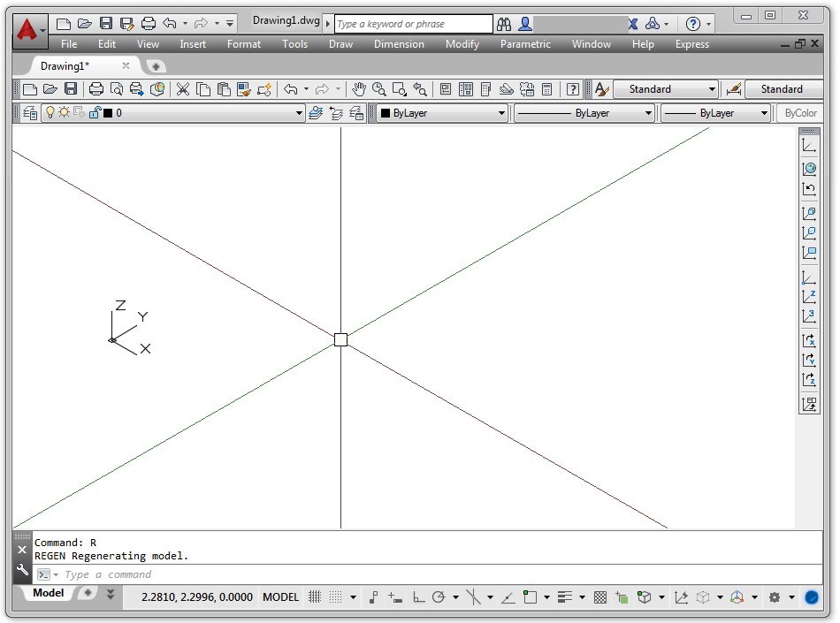Open the Layer Properties Manager icon
This screenshot has height=623, width=840.
[x=30, y=113]
